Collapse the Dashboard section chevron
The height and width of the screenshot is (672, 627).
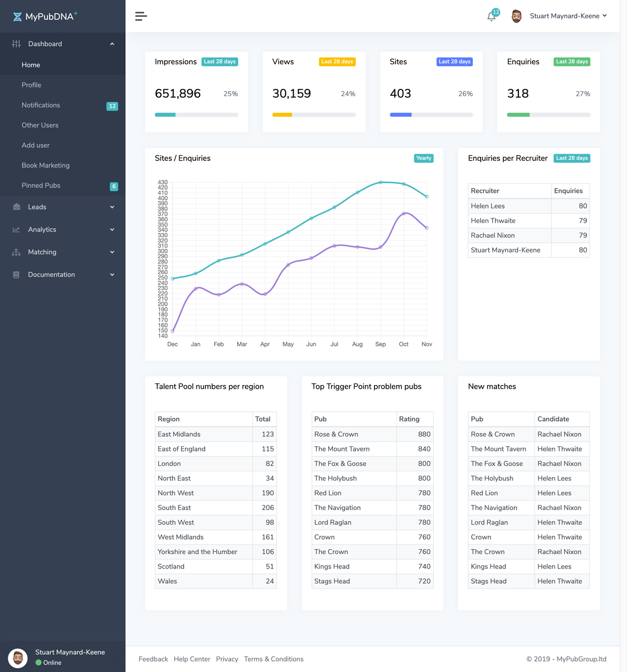111,44
